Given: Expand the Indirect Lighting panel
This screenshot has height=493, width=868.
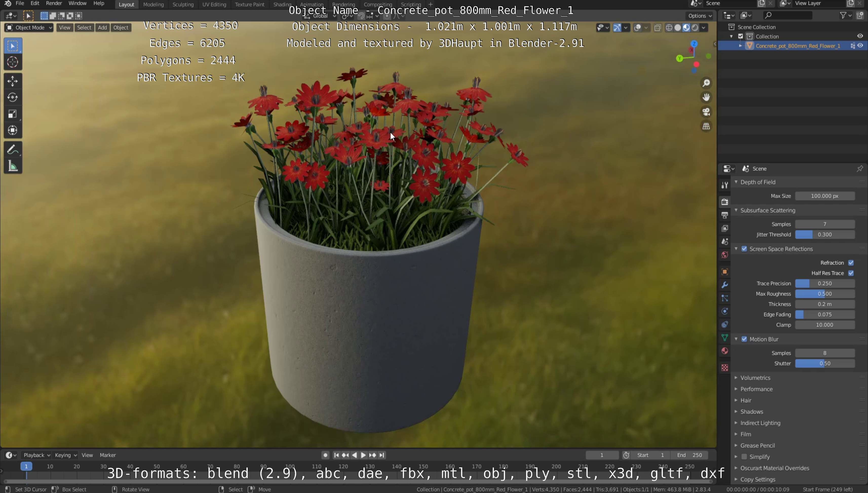Looking at the screenshot, I should (736, 423).
